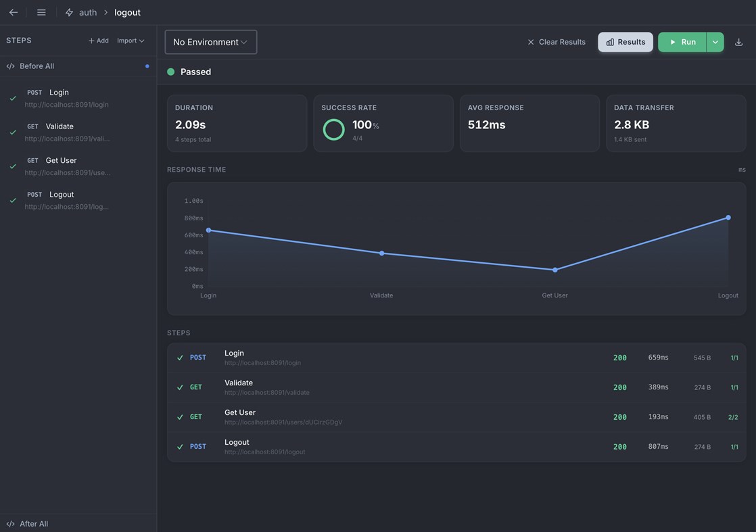Click the X icon in Clear Results
The width and height of the screenshot is (756, 532).
[x=531, y=42]
